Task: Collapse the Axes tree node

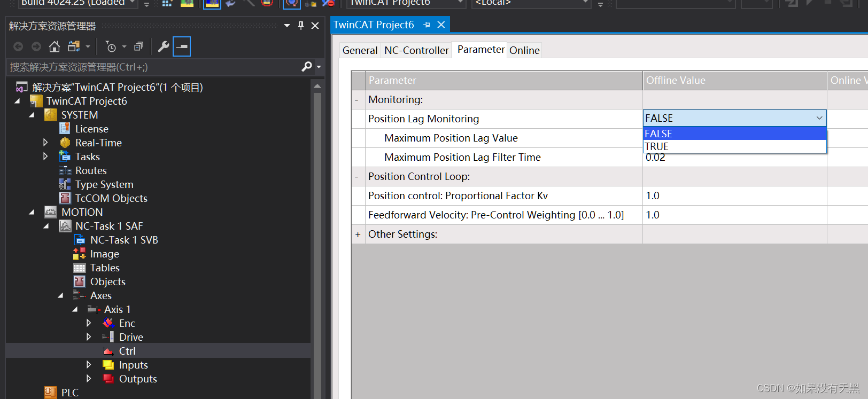Action: tap(60, 295)
